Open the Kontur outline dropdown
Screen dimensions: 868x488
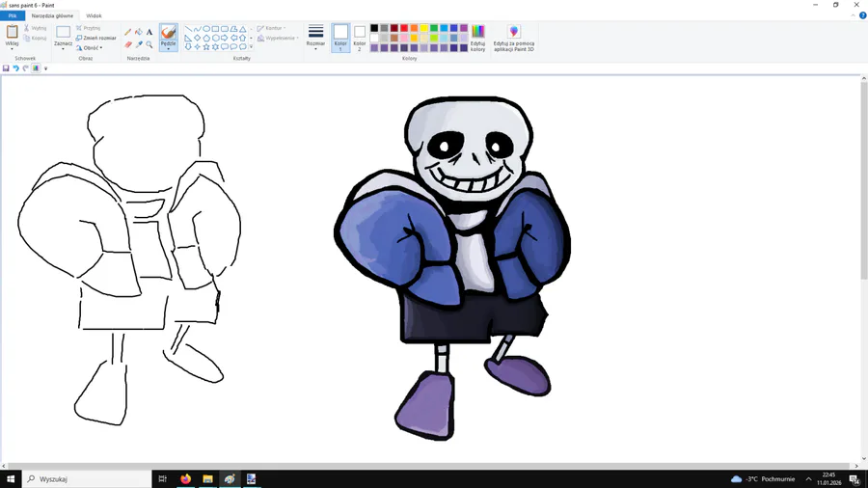pos(271,28)
